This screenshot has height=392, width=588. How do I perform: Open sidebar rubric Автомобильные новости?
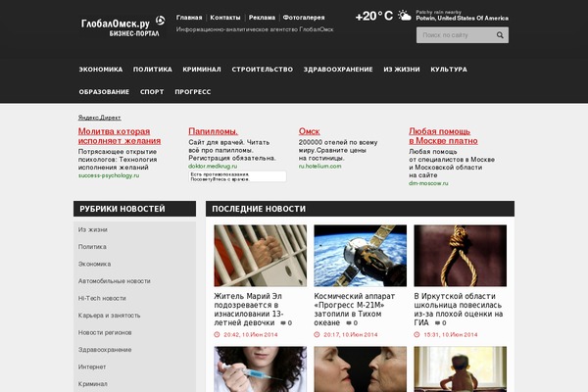[115, 281]
